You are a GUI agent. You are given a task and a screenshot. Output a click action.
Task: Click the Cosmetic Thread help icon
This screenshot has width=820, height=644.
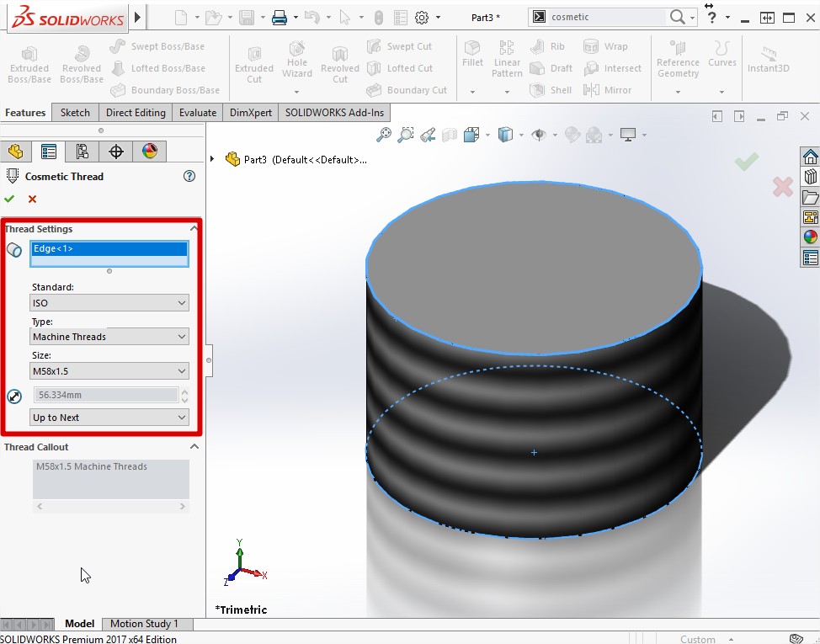189,176
